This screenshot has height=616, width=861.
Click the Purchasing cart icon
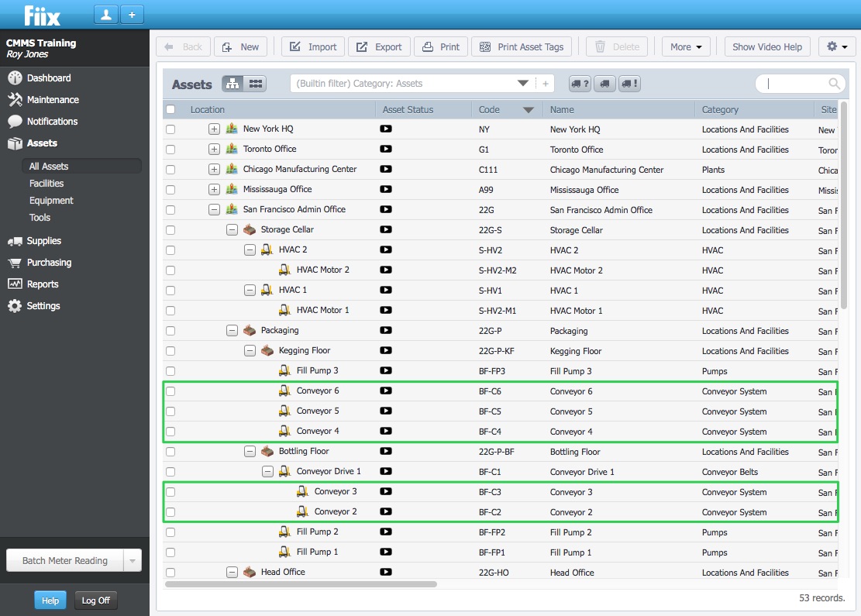tap(15, 263)
